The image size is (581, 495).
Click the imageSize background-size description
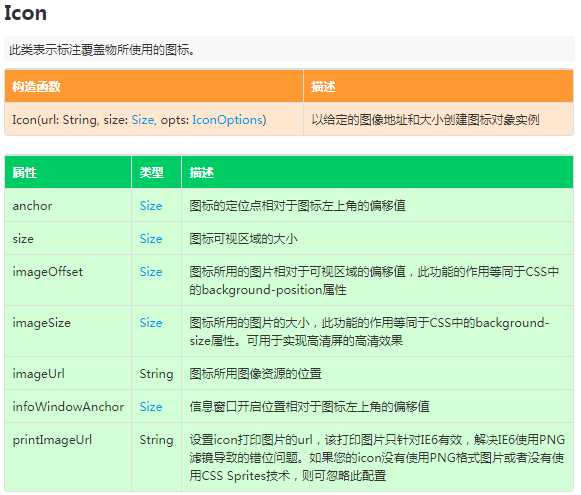[x=369, y=332]
